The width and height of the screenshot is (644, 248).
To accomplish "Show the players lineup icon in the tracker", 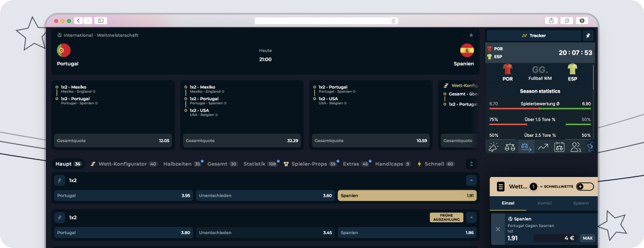I will pyautogui.click(x=576, y=147).
